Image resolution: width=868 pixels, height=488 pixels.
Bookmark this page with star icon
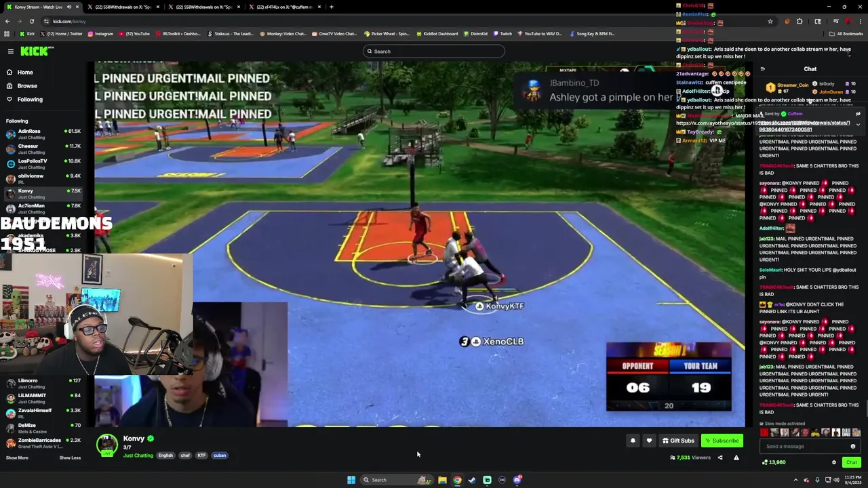[x=770, y=21]
